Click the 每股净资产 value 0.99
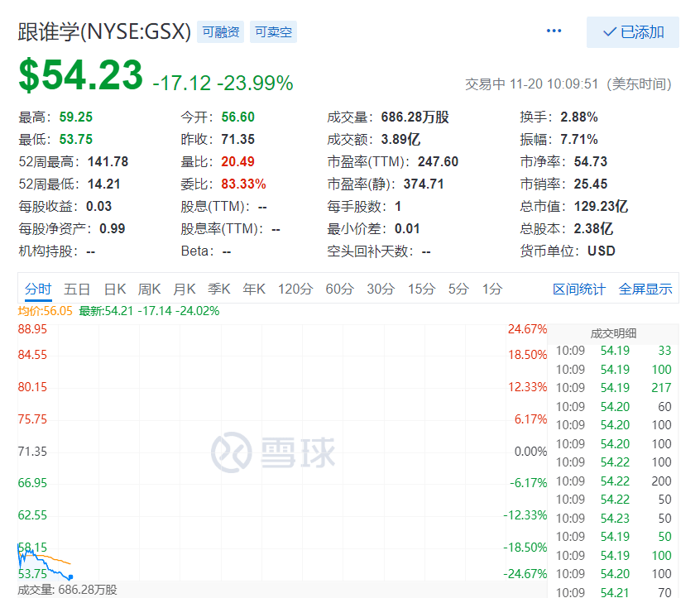The width and height of the screenshot is (700, 598). pos(112,228)
